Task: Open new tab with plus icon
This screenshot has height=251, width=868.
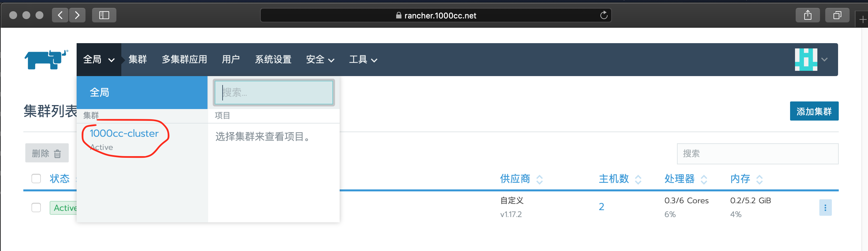Action: 863,20
